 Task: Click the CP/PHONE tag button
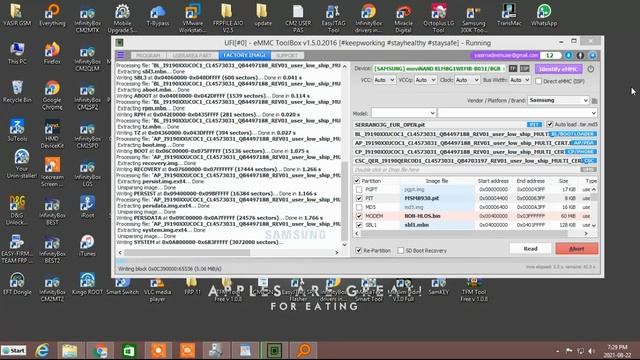[x=581, y=152]
